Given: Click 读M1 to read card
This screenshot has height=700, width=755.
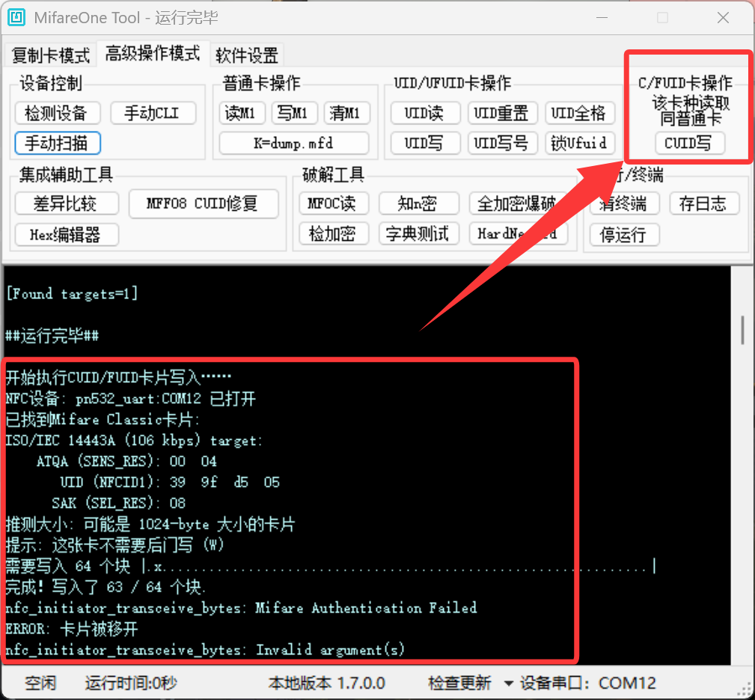Looking at the screenshot, I should coord(241,114).
